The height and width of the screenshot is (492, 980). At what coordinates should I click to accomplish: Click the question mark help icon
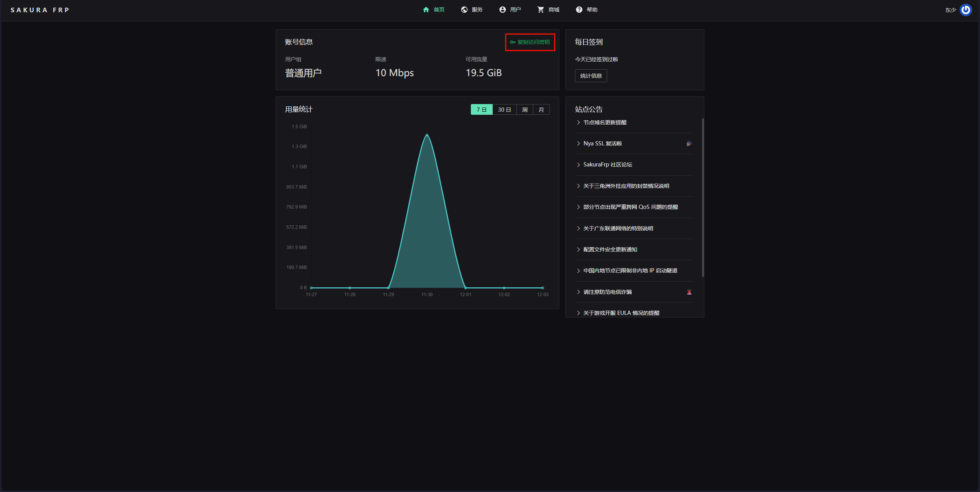click(x=579, y=10)
